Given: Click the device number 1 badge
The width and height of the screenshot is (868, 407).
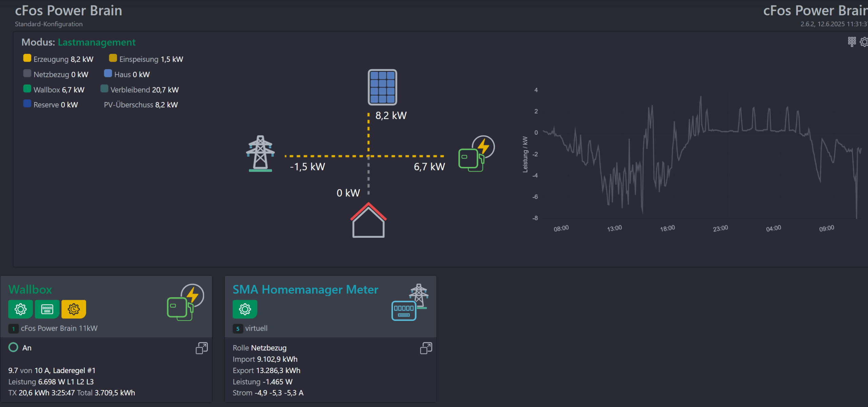Looking at the screenshot, I should click(x=14, y=329).
